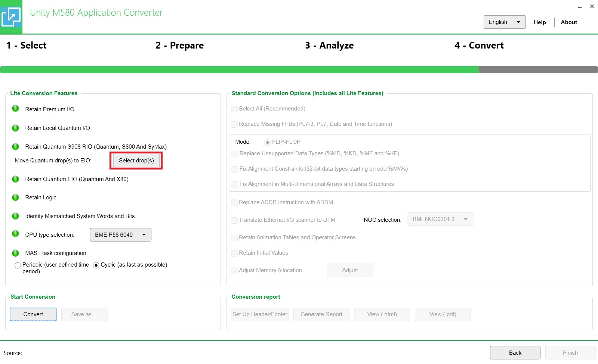Click the Unity M580 Application Converter title

click(x=96, y=13)
